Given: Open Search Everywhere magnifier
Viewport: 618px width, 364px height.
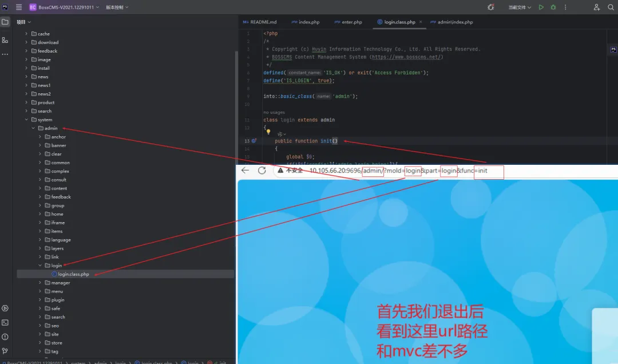Looking at the screenshot, I should tap(611, 7).
